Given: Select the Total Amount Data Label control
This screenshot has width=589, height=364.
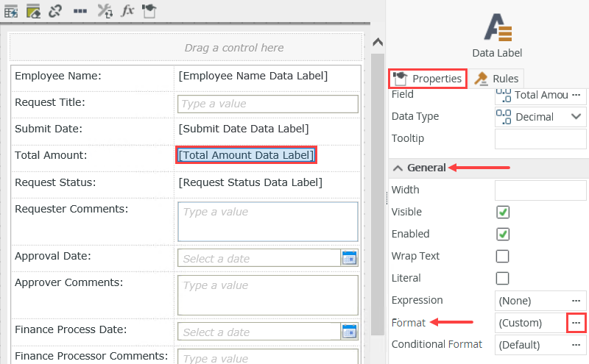Looking at the screenshot, I should 246,155.
